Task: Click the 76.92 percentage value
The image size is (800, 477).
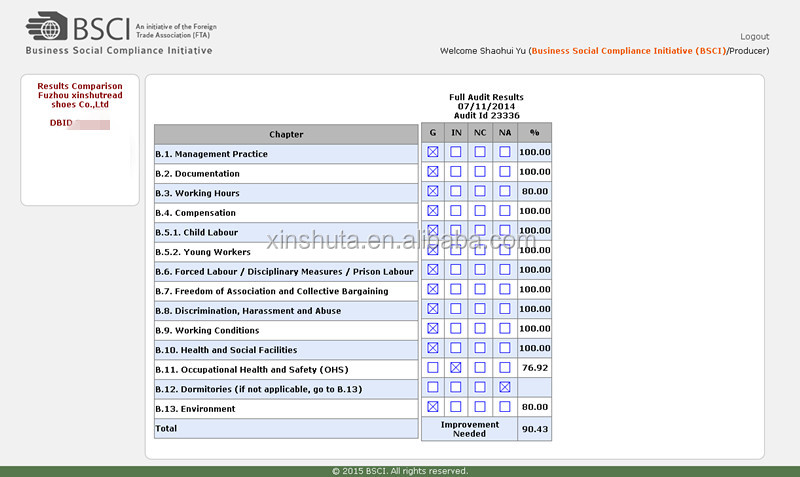Action: coord(535,367)
